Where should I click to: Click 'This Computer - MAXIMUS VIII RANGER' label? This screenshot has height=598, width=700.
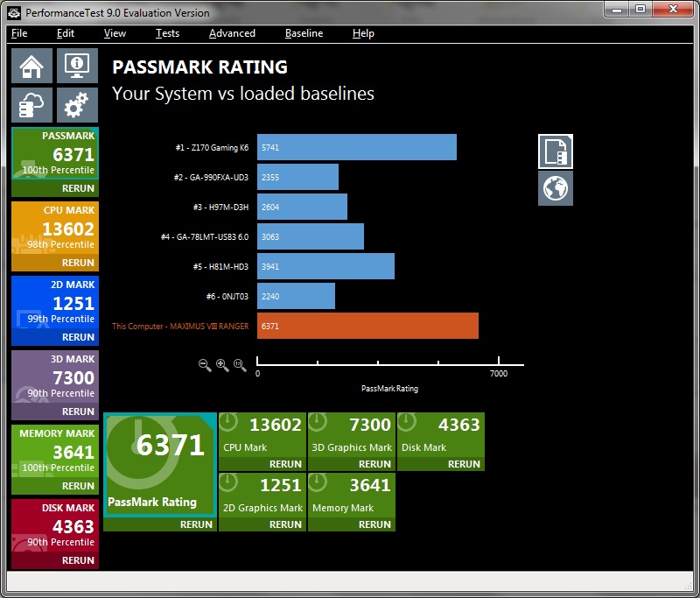[180, 327]
